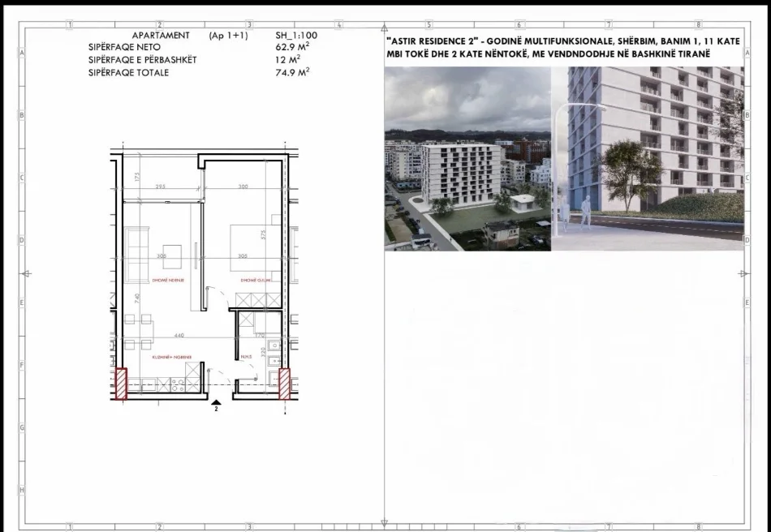Click the "APARTAMENT" heading text

click(161, 36)
